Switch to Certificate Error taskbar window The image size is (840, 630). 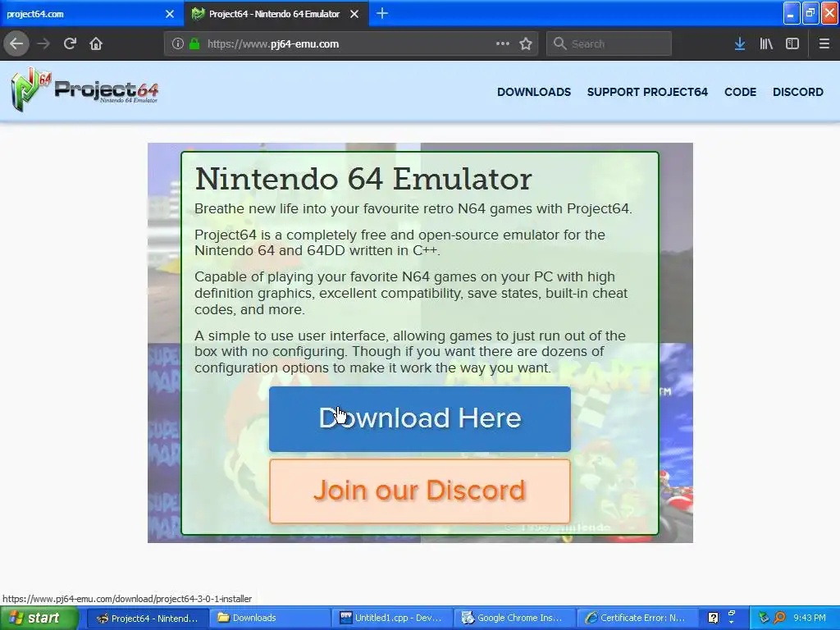coord(637,619)
